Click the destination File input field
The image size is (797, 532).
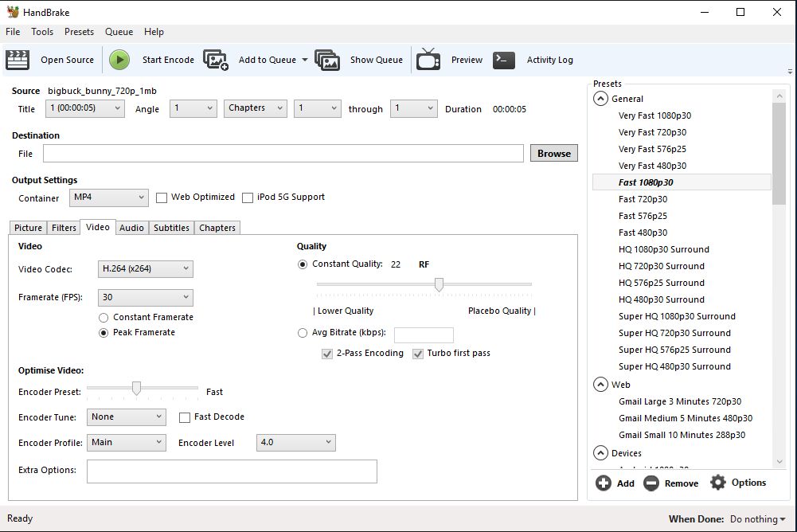(283, 153)
